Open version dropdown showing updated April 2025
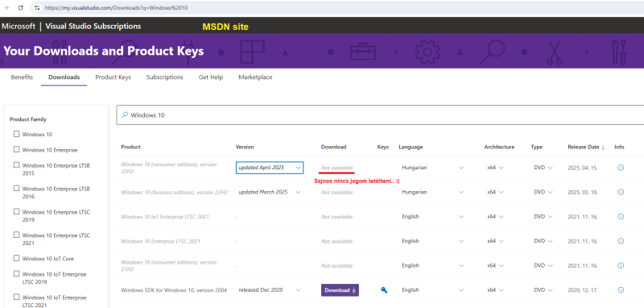This screenshot has height=308, width=644. (x=270, y=168)
